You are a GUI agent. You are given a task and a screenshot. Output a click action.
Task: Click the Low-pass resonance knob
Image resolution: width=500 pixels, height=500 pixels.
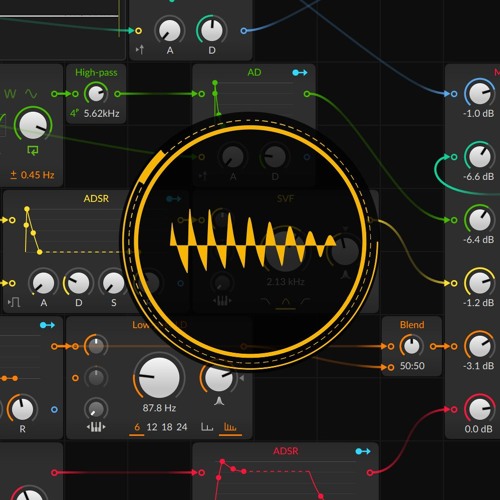click(218, 378)
